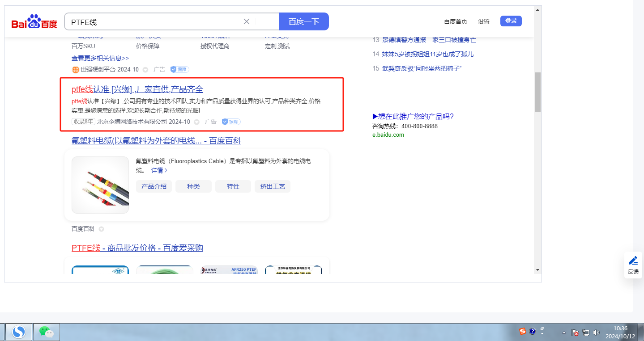644x341 pixels.
Task: Click the 登录 login button
Action: 511,21
